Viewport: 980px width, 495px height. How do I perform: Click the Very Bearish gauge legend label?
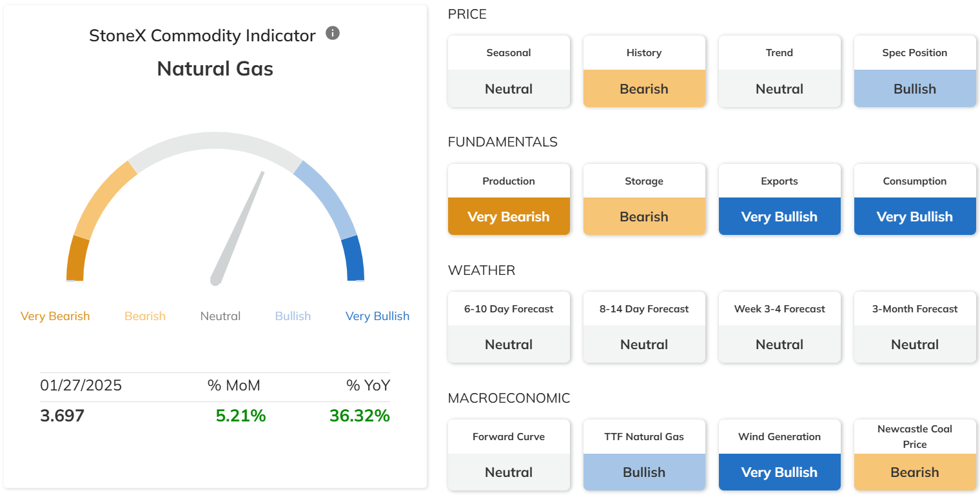[55, 316]
